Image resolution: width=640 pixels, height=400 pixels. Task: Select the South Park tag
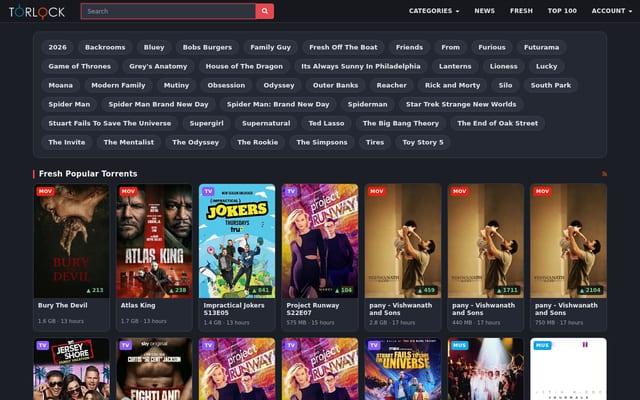click(x=551, y=85)
